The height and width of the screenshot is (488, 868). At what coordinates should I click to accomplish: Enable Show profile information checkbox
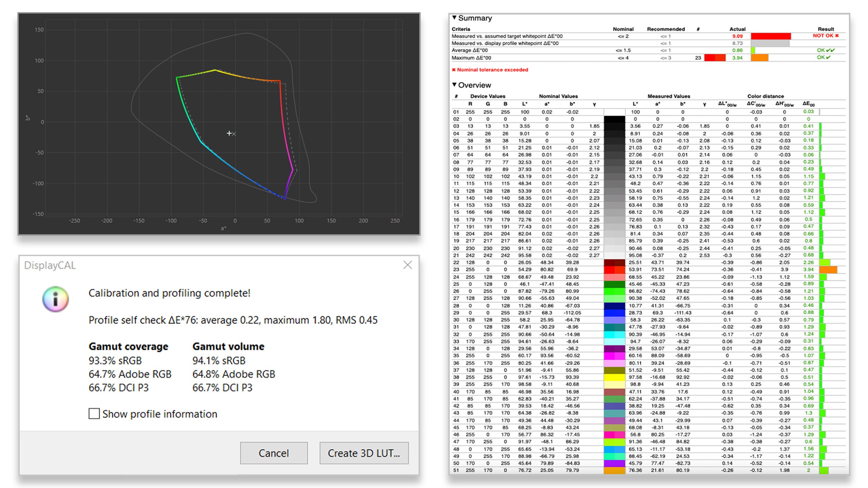point(94,414)
